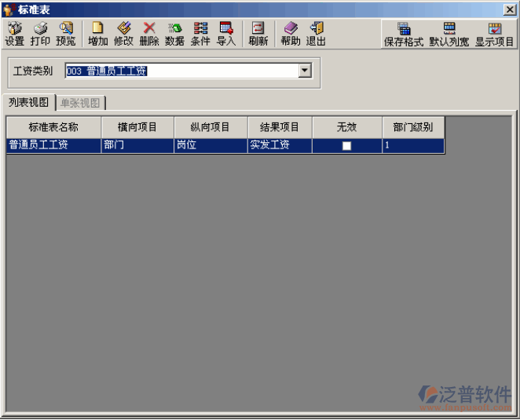Toggle the 无效 checkbox in 普通员工工资 row
The height and width of the screenshot is (420, 520).
[346, 146]
